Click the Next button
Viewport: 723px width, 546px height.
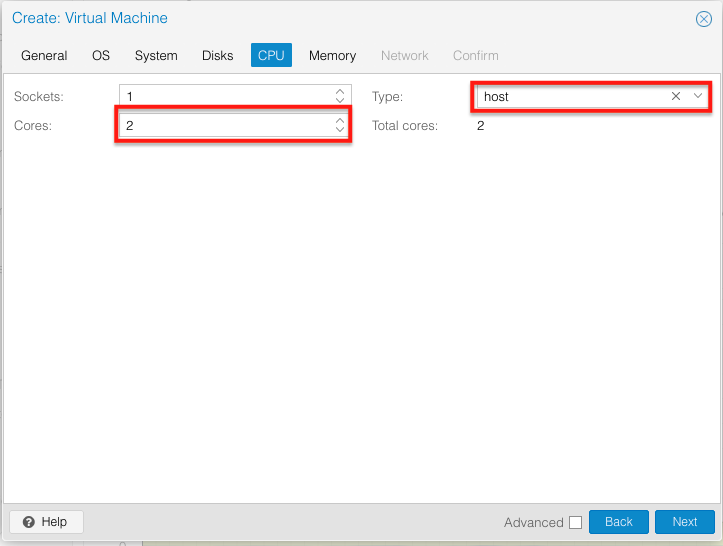[684, 522]
